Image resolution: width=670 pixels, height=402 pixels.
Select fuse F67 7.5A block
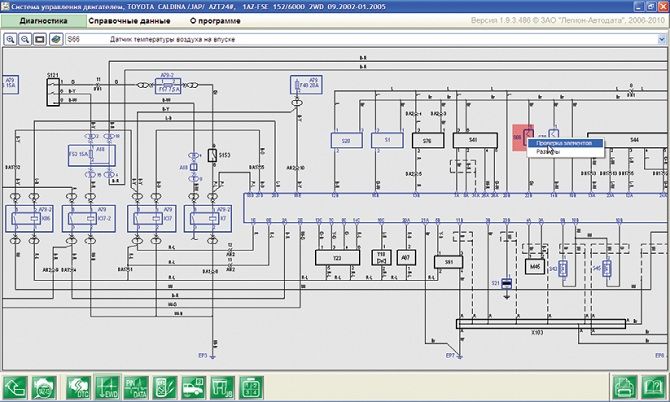point(168,86)
